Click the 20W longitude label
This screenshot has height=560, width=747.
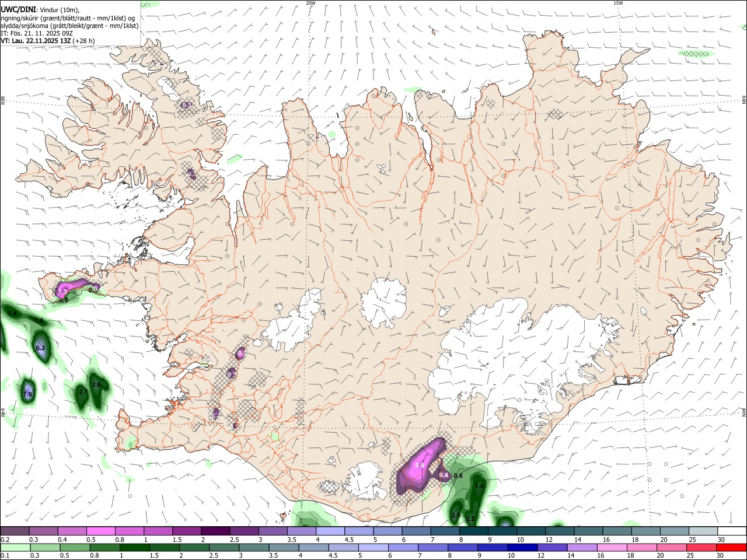[310, 3]
